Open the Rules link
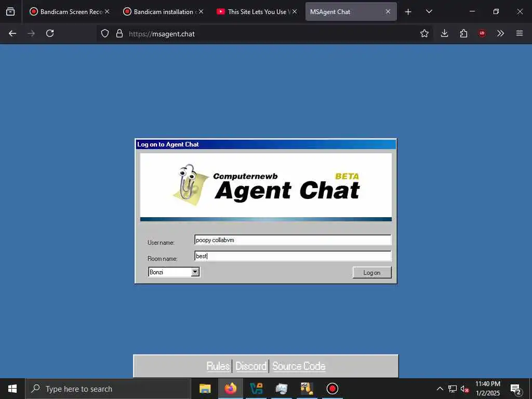 click(218, 366)
